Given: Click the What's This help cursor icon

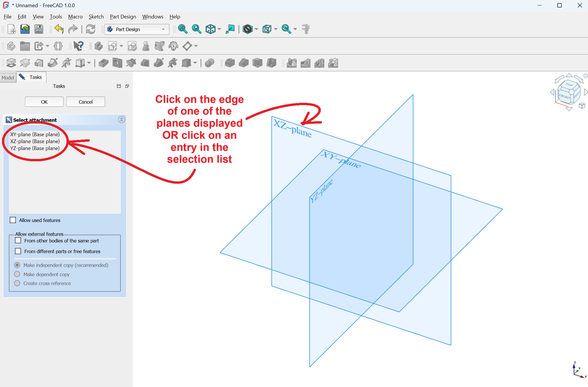Looking at the screenshot, I should click(x=78, y=46).
